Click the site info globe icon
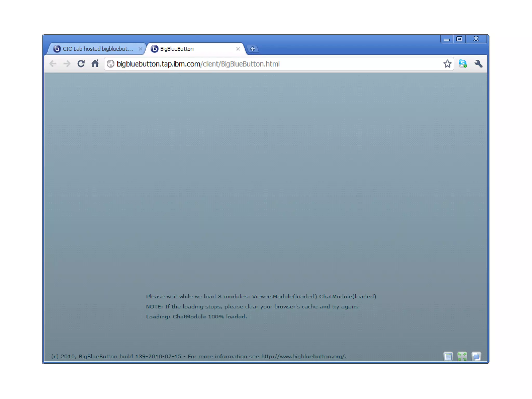 point(111,64)
